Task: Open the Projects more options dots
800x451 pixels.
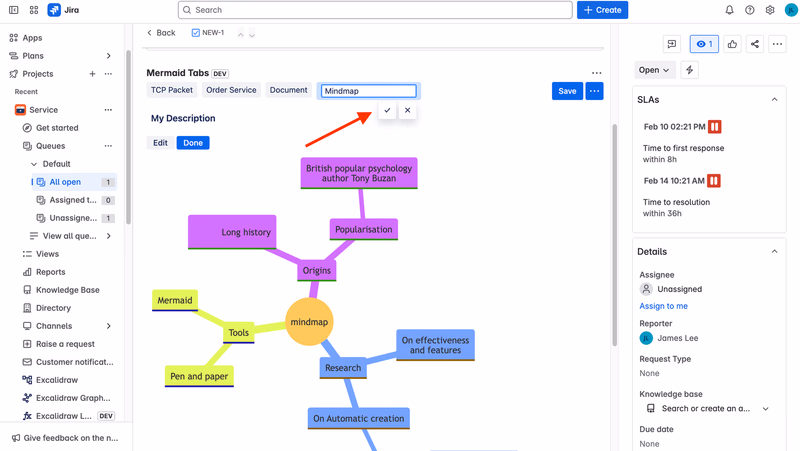Action: pos(108,74)
